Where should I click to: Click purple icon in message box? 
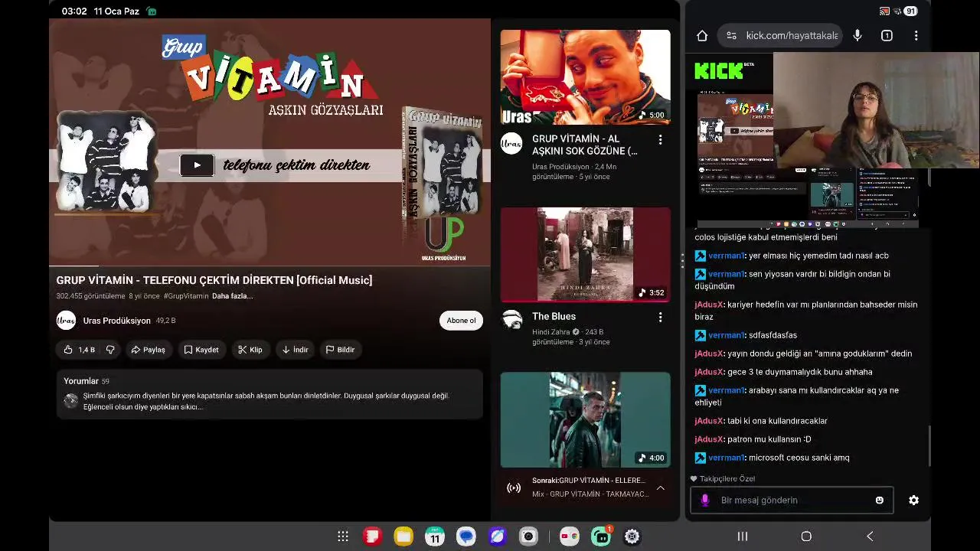coord(705,500)
